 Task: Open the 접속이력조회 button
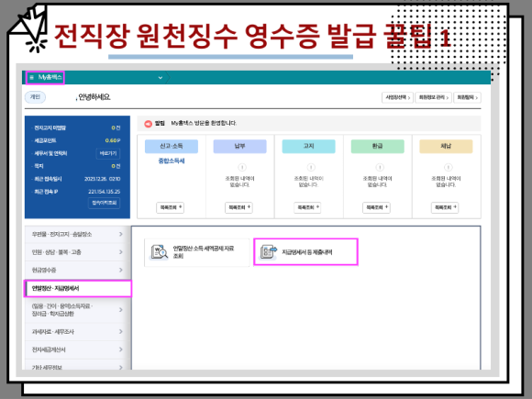(x=105, y=203)
